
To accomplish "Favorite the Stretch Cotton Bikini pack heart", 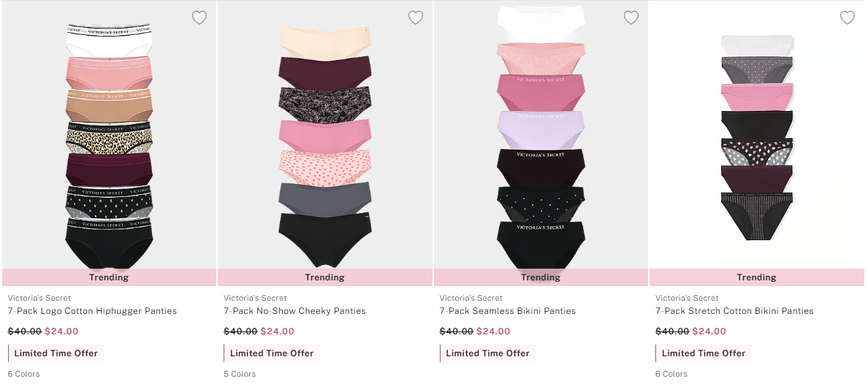I will [x=848, y=18].
